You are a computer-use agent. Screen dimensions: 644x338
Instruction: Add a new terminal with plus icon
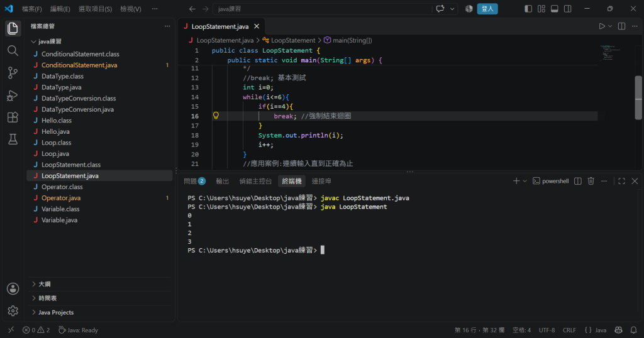(516, 181)
